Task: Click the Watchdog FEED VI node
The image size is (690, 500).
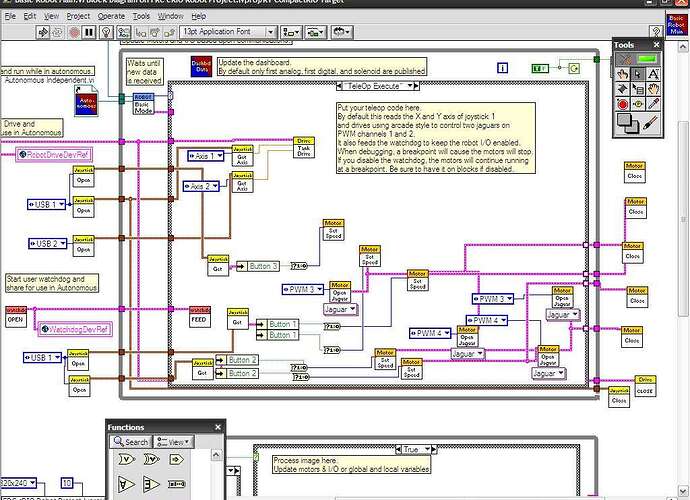Action: 200,316
